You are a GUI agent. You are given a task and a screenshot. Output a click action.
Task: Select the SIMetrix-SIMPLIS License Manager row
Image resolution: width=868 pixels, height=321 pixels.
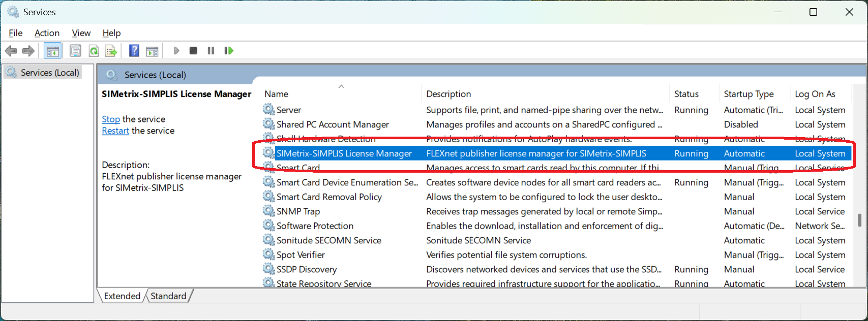557,153
